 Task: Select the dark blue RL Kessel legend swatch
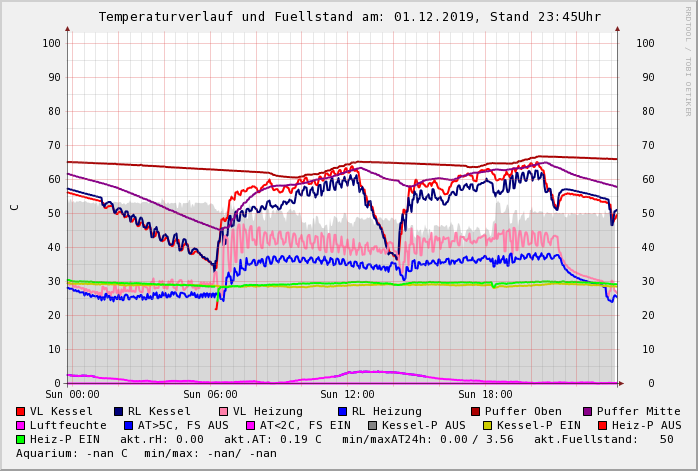[119, 411]
